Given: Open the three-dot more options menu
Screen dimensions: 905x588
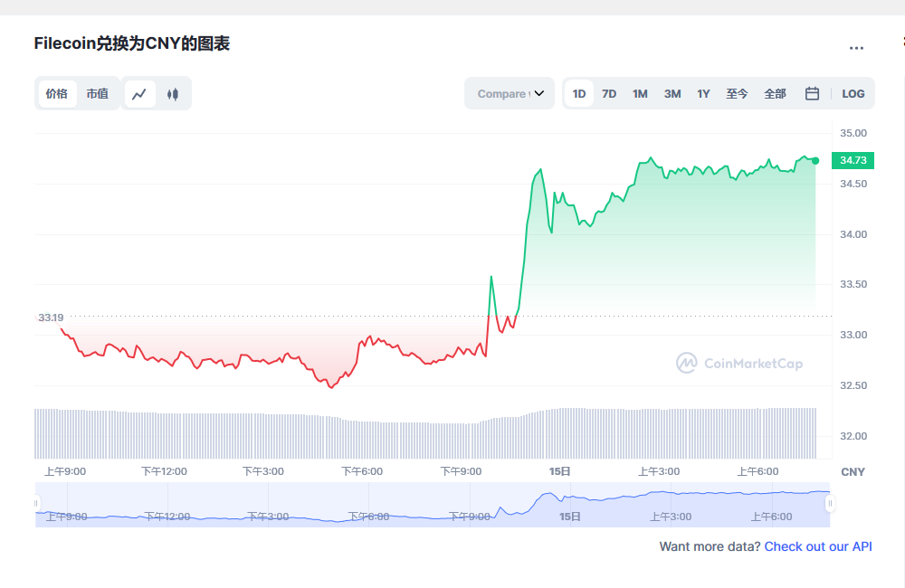Looking at the screenshot, I should pyautogui.click(x=856, y=48).
